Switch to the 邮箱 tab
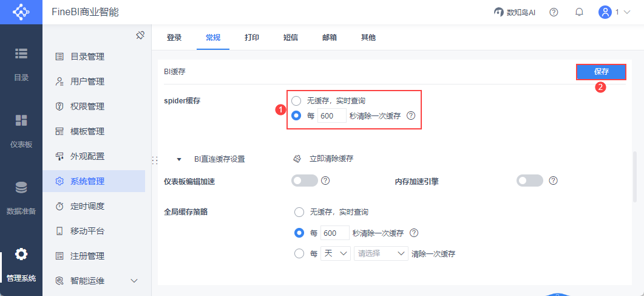This screenshot has width=644, height=296. (330, 38)
